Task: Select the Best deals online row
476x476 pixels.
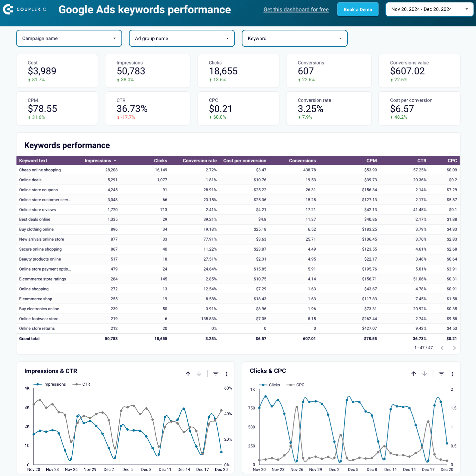Action: [x=238, y=219]
